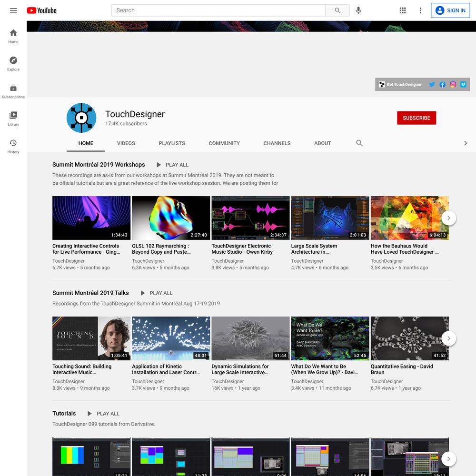Open the COMMUNITY tab
This screenshot has width=476, height=476.
tap(224, 143)
